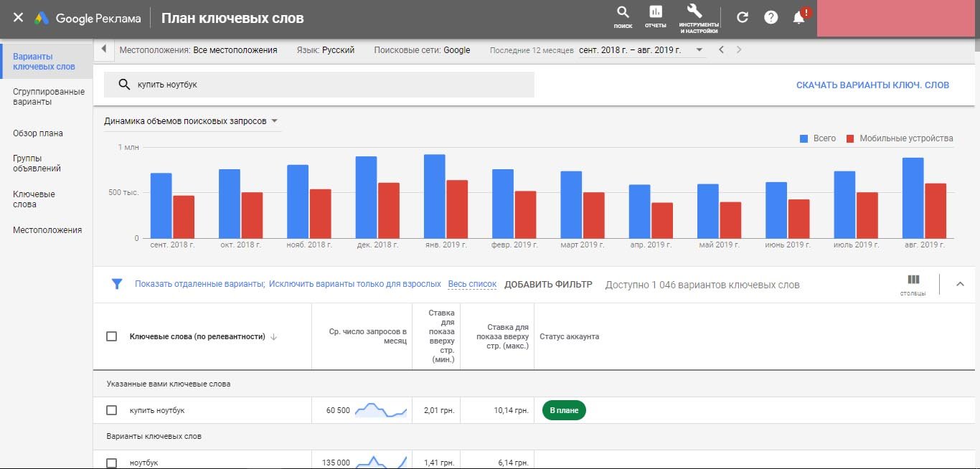This screenshot has width=980, height=469.
Task: Click the '1,41 грн.' min bid cell
Action: [x=439, y=463]
